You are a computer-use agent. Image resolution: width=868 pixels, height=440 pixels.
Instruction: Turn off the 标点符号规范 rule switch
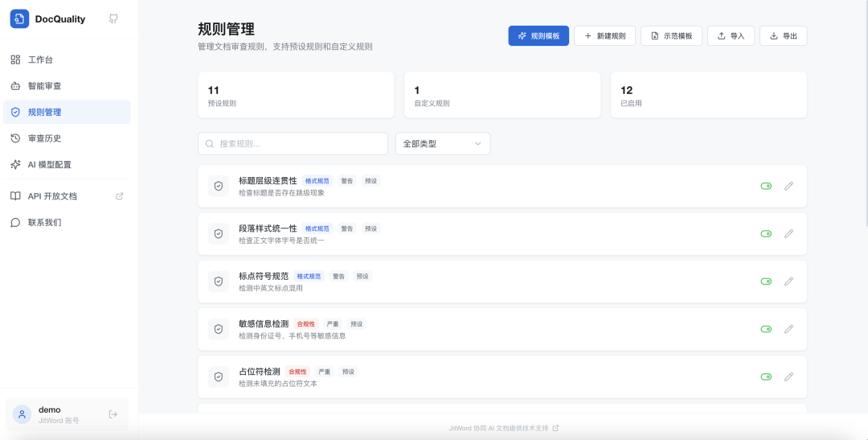coord(766,282)
